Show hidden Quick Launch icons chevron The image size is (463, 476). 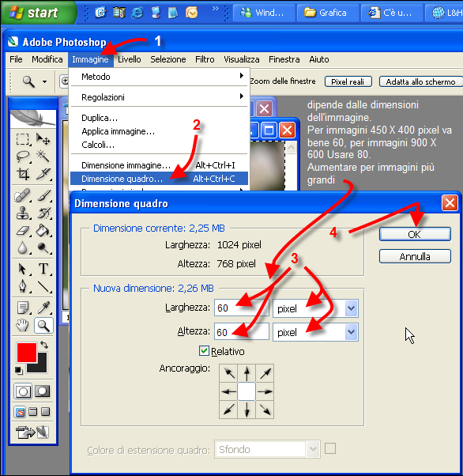(216, 9)
